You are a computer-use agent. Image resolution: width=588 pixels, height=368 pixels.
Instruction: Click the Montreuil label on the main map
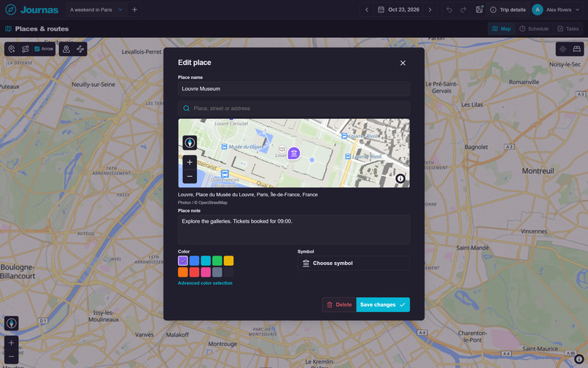tap(538, 171)
